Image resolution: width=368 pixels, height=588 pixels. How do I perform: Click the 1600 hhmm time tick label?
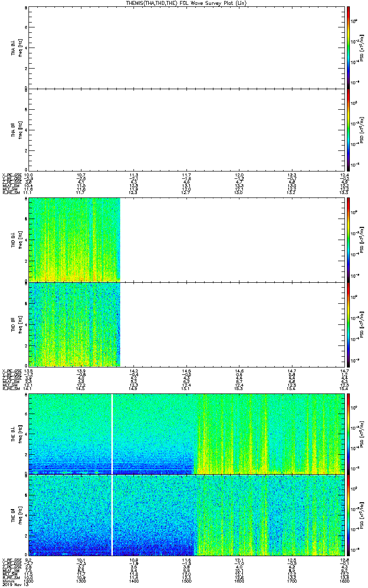pyautogui.click(x=238, y=582)
